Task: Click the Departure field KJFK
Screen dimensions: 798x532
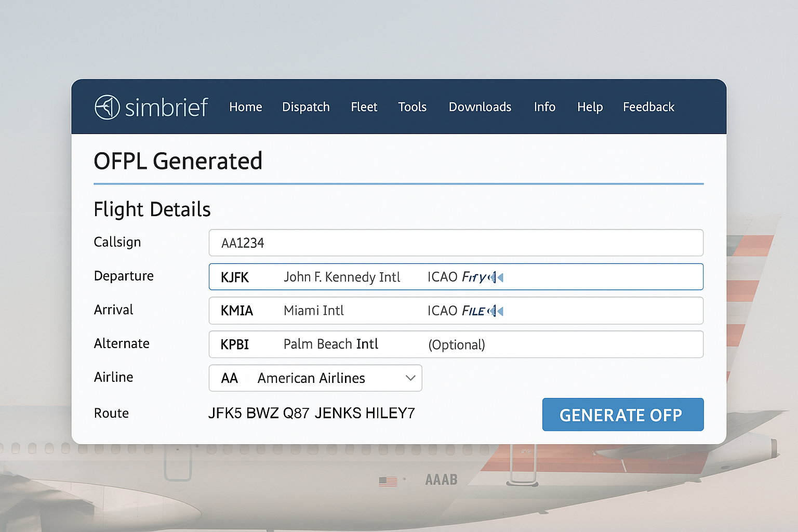Action: coord(456,277)
